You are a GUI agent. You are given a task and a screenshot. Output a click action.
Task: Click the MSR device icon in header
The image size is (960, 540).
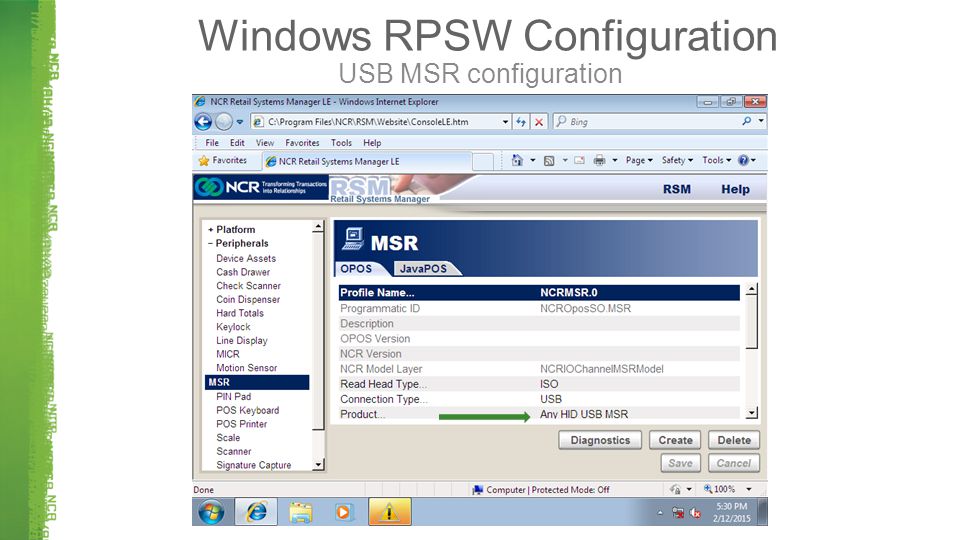point(353,239)
